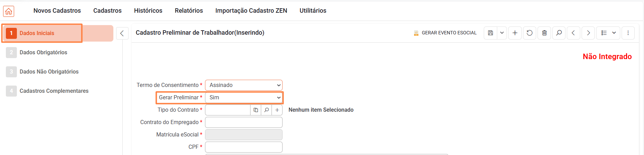644x155 pixels.
Task: Click the circular-arrow undo icon in toolbar
Action: click(530, 33)
